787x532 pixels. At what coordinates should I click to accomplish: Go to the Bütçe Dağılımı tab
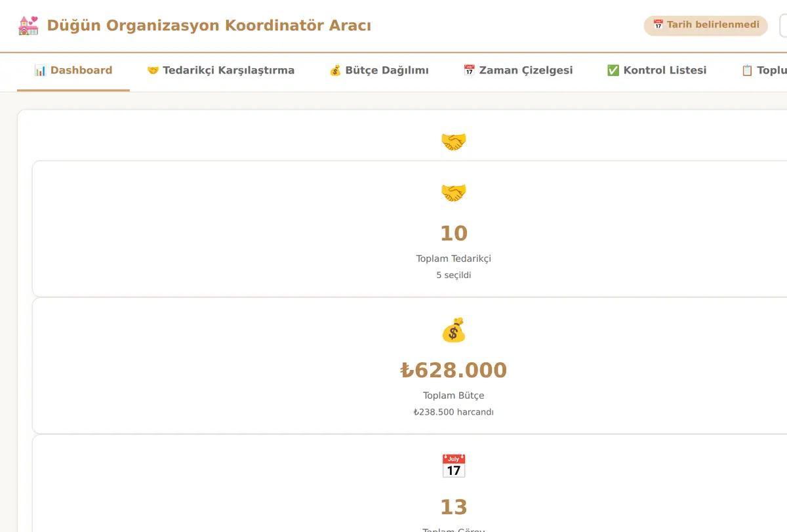pos(379,70)
